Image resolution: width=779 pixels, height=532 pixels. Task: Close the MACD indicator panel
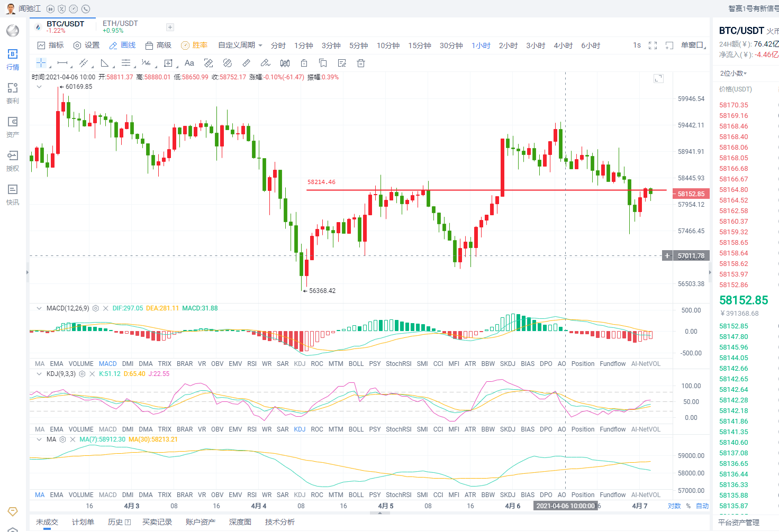(x=106, y=308)
